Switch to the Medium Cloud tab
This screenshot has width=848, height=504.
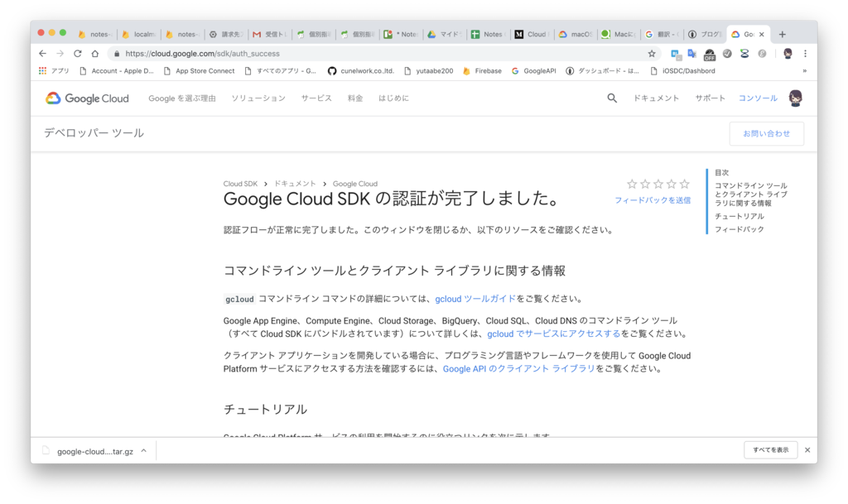[532, 34]
